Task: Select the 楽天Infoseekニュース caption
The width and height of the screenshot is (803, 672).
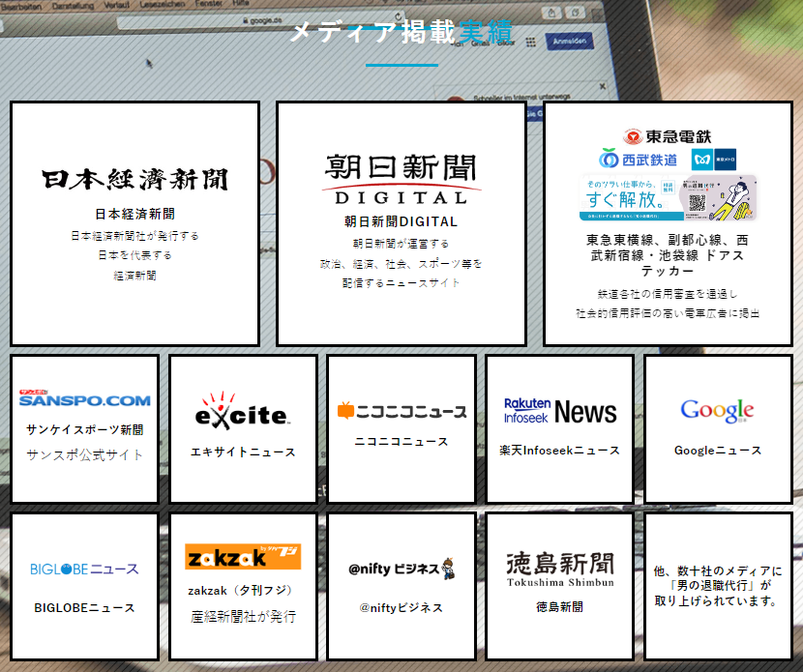Action: (x=560, y=451)
